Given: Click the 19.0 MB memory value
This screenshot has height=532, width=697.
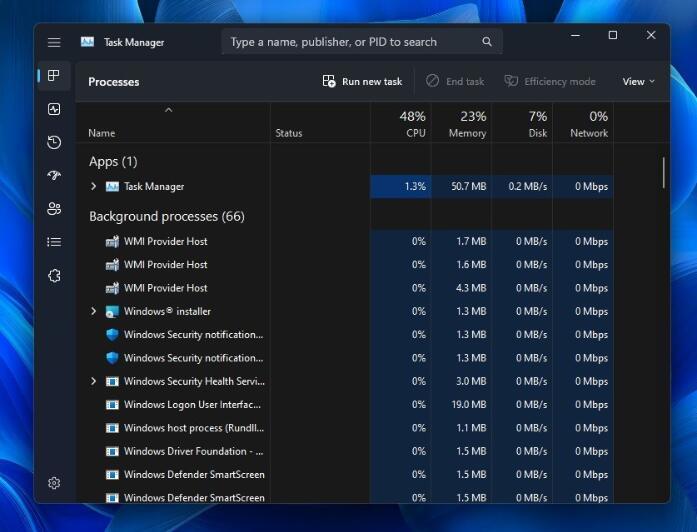Looking at the screenshot, I should pyautogui.click(x=469, y=405).
